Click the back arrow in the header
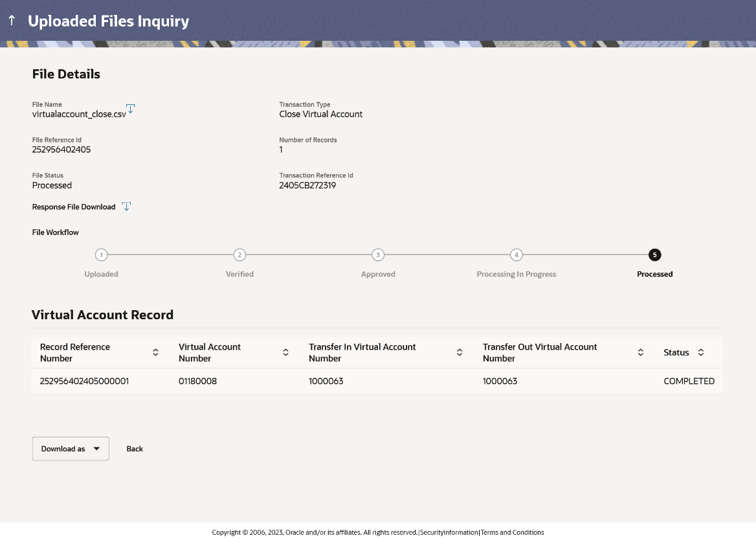The height and width of the screenshot is (553, 756). 11,20
